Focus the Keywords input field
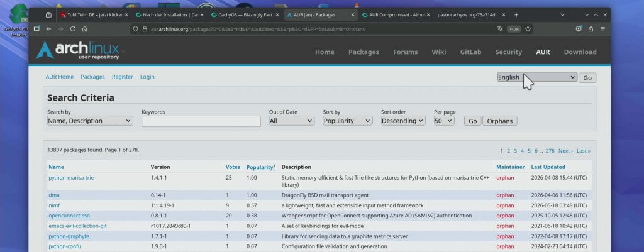The image size is (644, 252). click(x=201, y=121)
